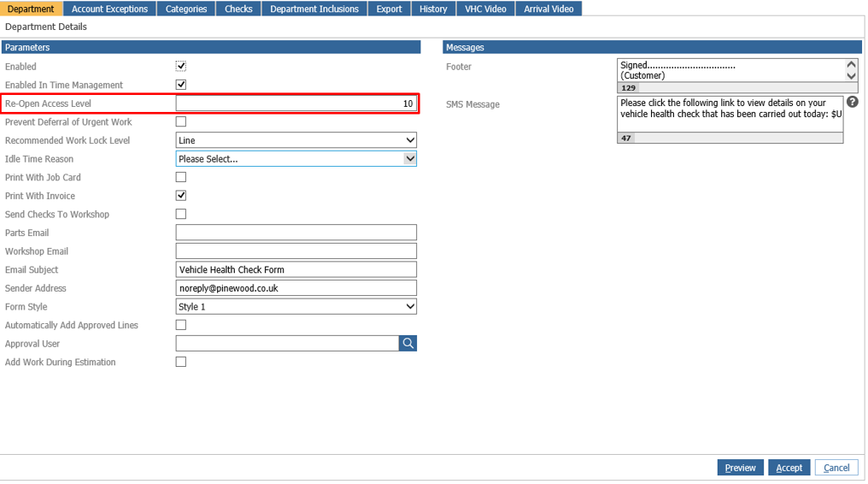Screen dimensions: 868x484
Task: Expand the Idle Time Reason dropdown
Action: [296, 159]
